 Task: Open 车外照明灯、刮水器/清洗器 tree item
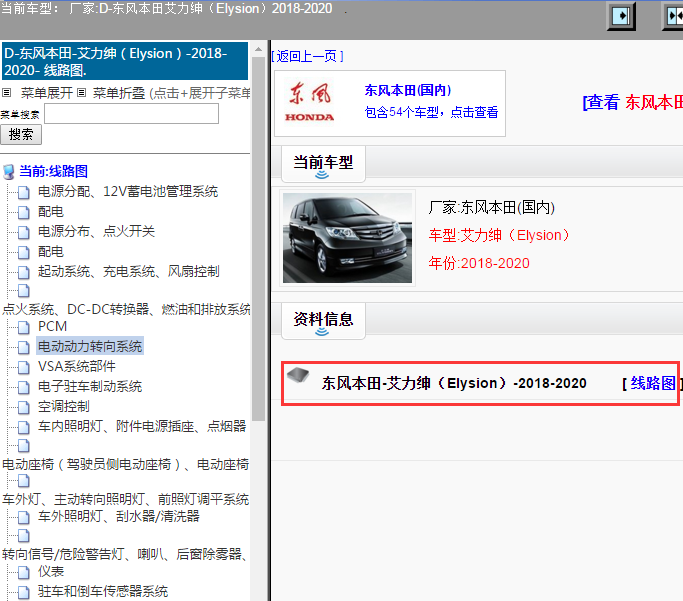point(118,517)
